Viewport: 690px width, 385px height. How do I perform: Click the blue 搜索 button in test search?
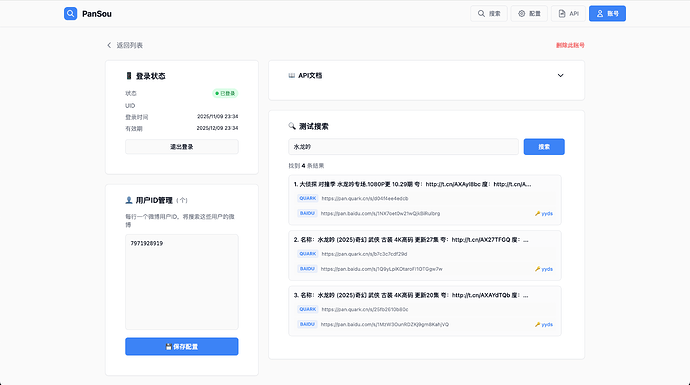[544, 147]
